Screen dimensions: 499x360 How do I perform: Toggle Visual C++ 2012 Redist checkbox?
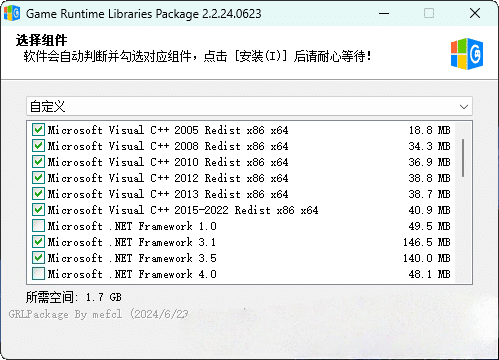(38, 178)
